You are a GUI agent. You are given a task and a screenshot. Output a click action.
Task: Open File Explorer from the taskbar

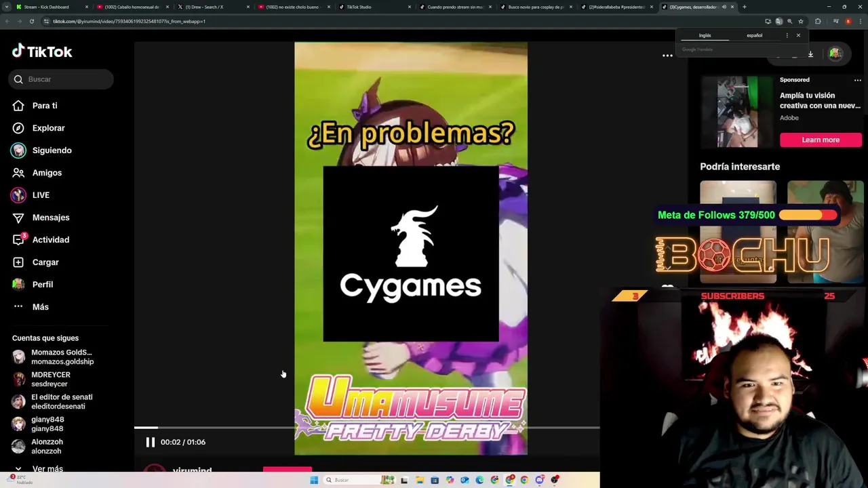[420, 480]
